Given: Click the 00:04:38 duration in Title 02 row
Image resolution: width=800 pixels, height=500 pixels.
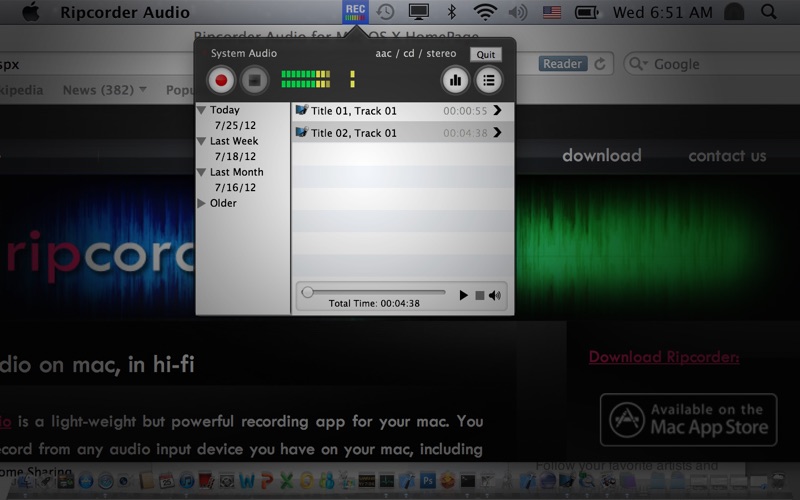Looking at the screenshot, I should (465, 133).
